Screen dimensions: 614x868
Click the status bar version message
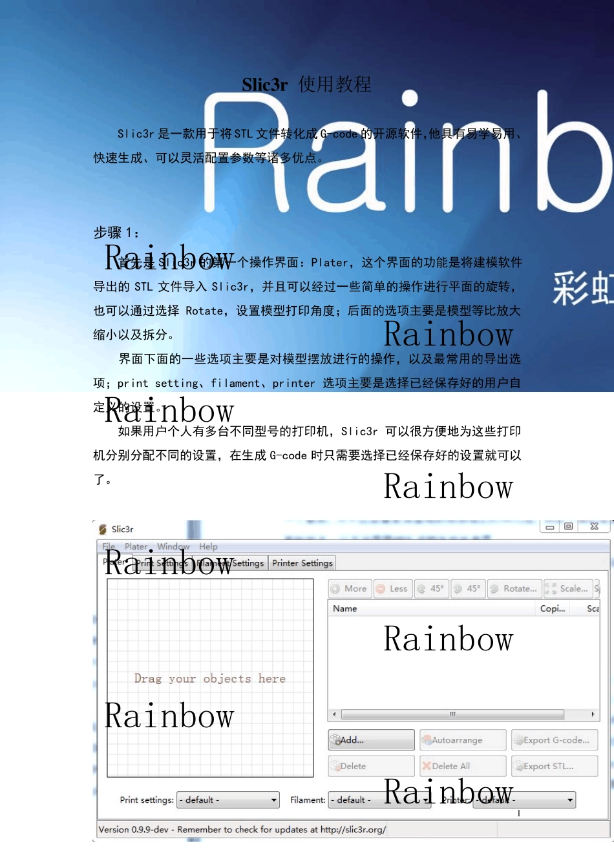(x=242, y=829)
